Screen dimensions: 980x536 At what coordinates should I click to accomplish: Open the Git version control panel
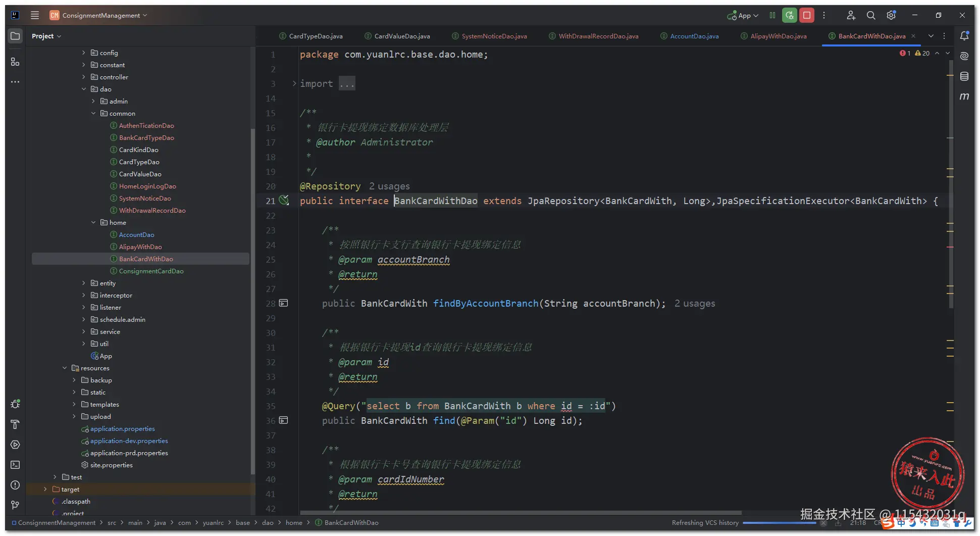[x=15, y=505]
